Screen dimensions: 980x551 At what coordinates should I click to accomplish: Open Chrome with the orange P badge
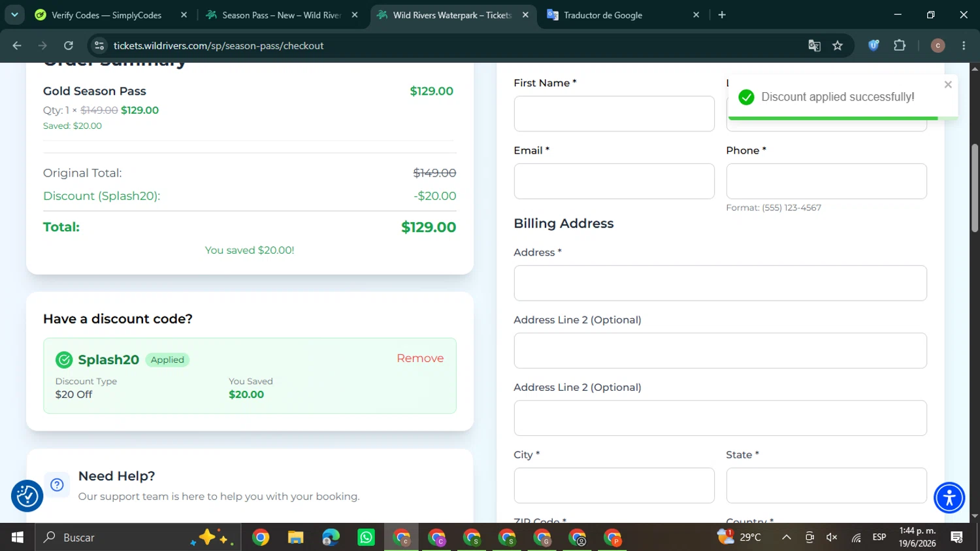click(613, 538)
